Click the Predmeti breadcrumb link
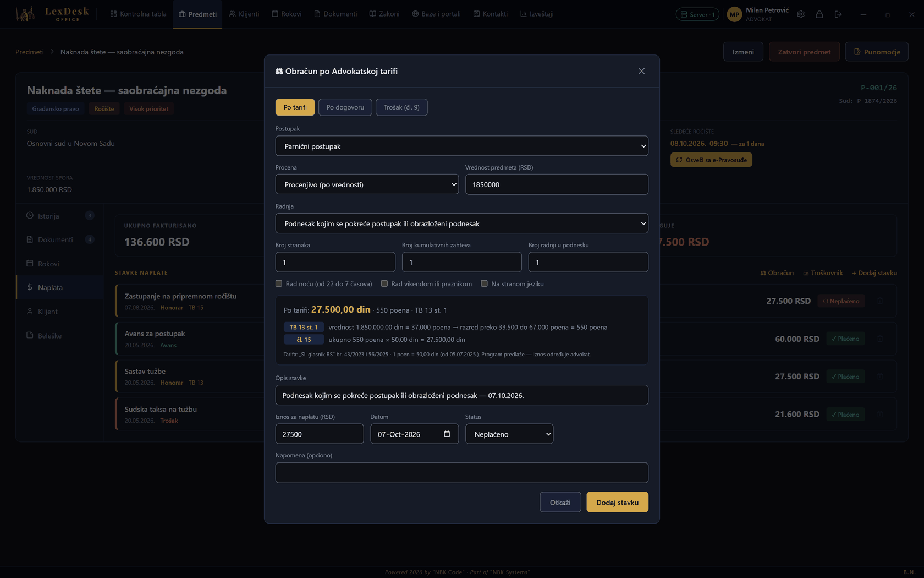 tap(30, 52)
